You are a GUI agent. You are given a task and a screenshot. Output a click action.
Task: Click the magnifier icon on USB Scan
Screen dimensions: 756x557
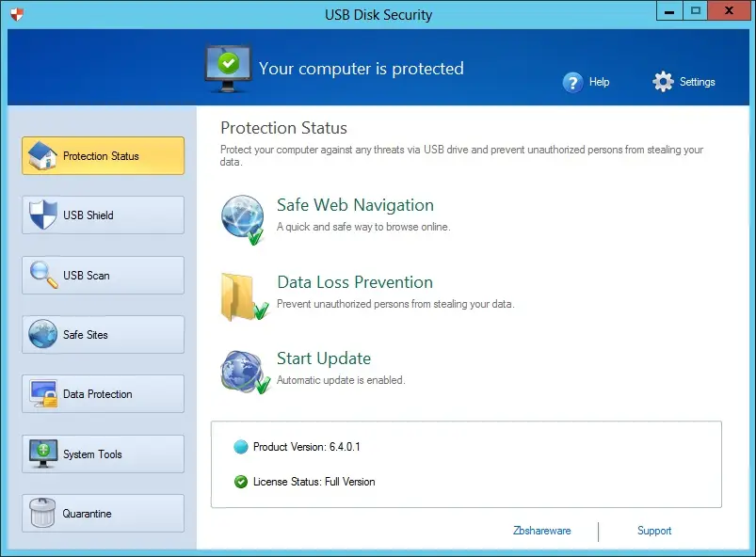click(x=43, y=275)
